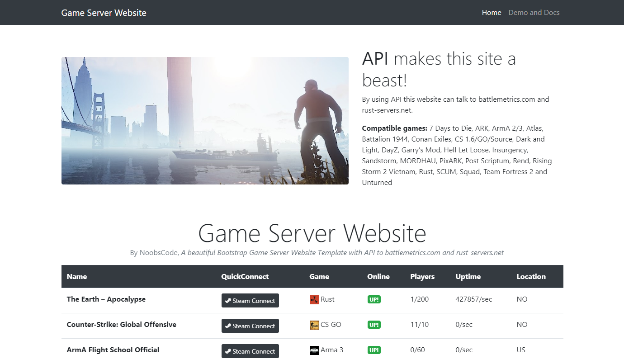Click the Rust hero screenshot image

tap(205, 121)
